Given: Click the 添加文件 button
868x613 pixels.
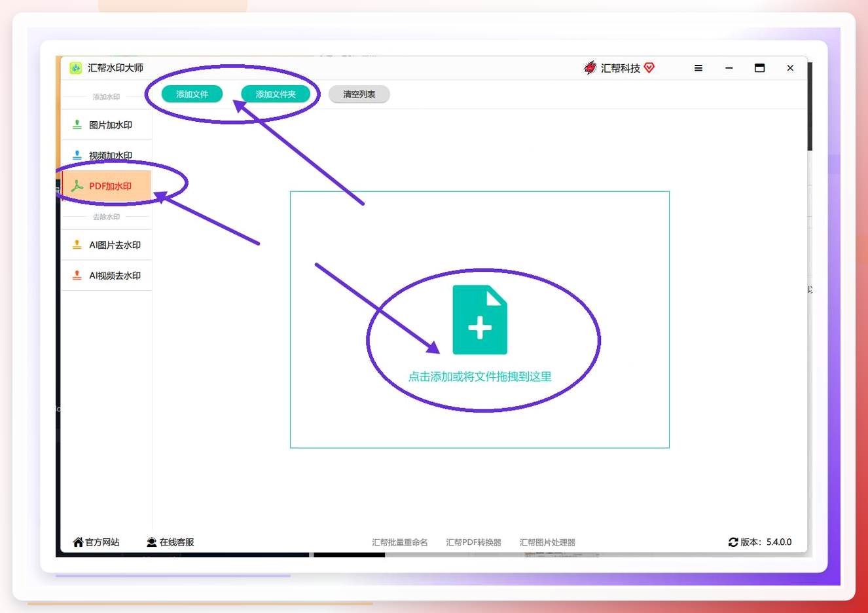Looking at the screenshot, I should (x=192, y=94).
